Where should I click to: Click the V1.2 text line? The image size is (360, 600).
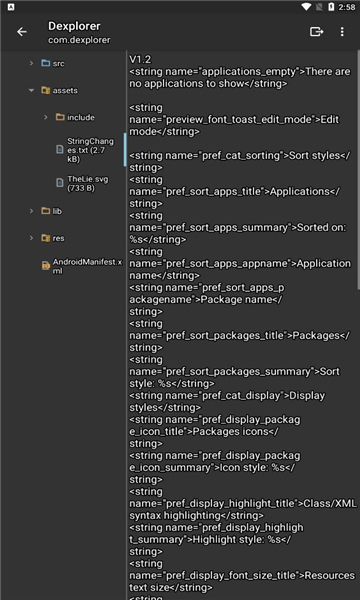click(x=140, y=59)
